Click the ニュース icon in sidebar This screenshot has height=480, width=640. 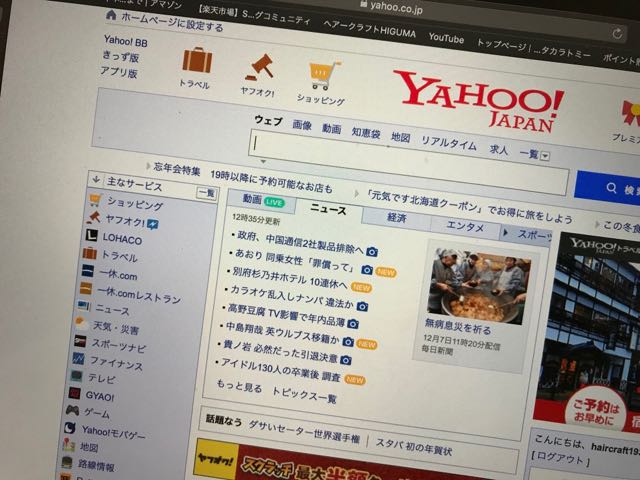pyautogui.click(x=84, y=306)
